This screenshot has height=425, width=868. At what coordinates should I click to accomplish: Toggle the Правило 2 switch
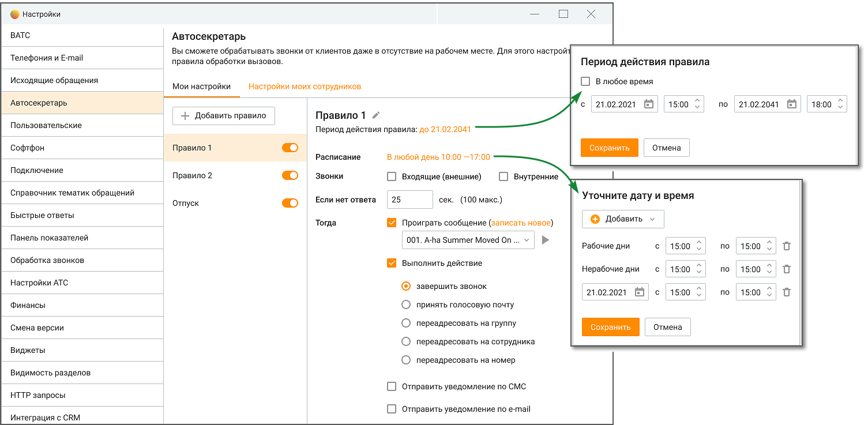[290, 175]
